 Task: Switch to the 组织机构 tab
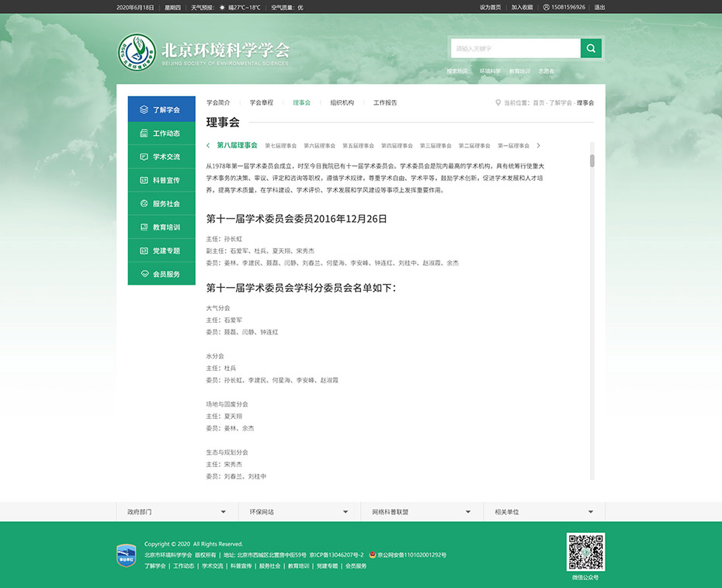(x=338, y=102)
